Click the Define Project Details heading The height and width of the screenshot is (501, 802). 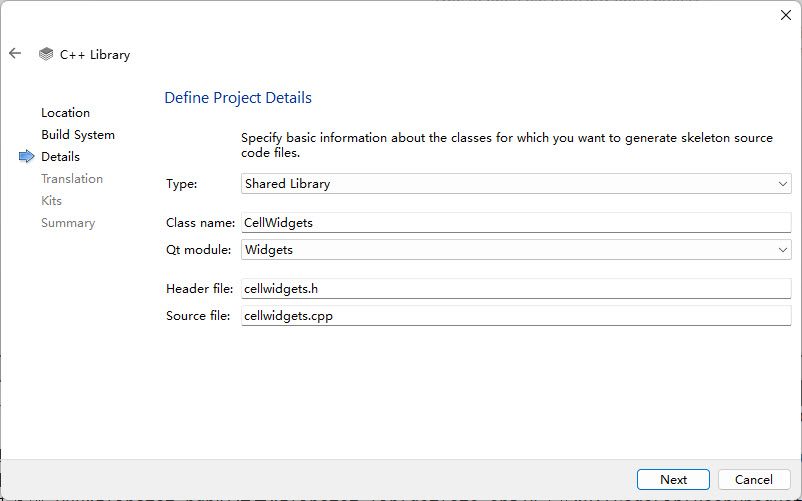click(x=238, y=98)
